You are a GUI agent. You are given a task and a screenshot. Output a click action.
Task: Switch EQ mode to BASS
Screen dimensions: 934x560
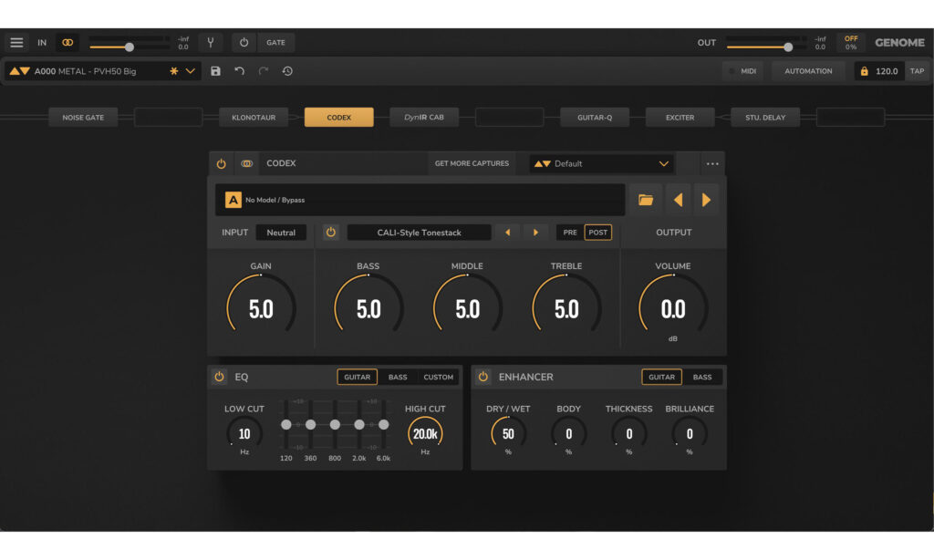(398, 377)
